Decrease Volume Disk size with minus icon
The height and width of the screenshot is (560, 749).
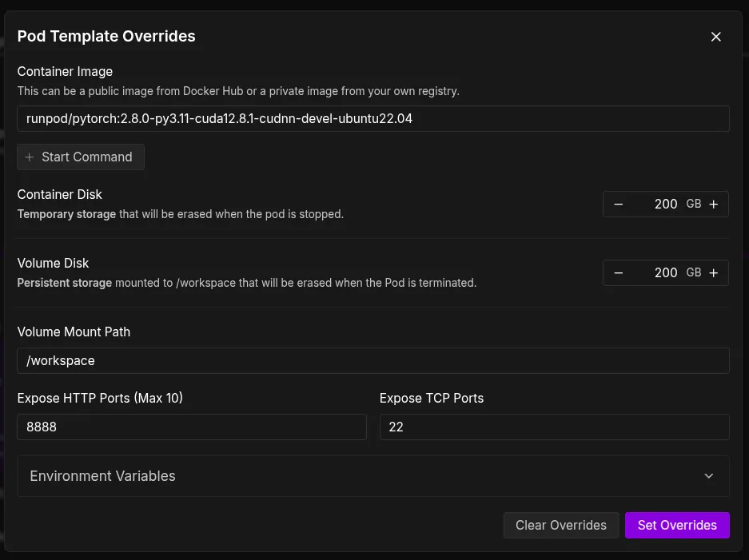618,273
